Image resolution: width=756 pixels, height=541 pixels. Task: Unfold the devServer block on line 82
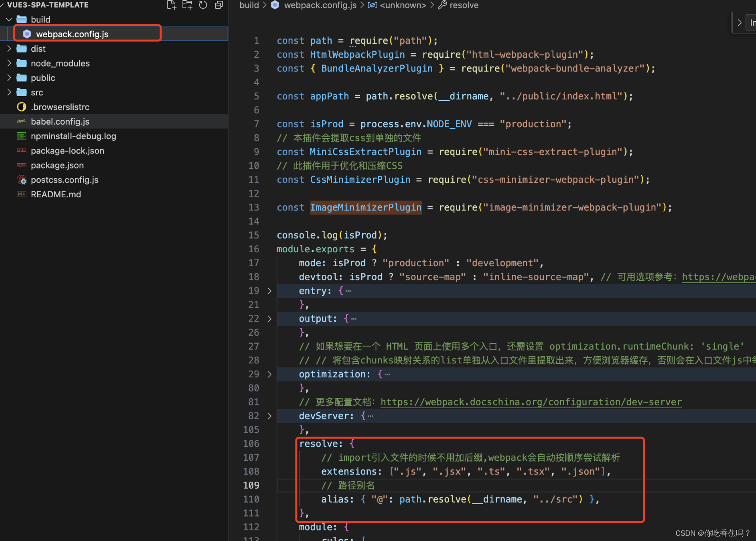coord(270,416)
